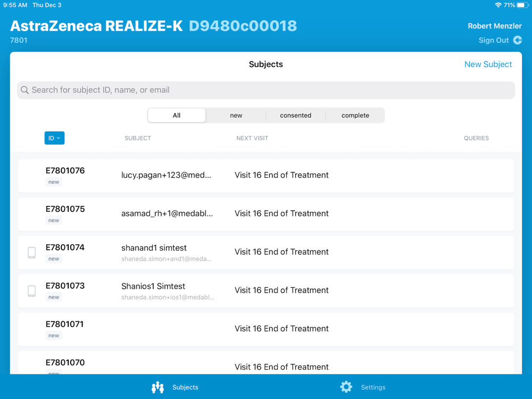The height and width of the screenshot is (399, 532).
Task: Tap the device icon beside E7801073
Action: [32, 290]
